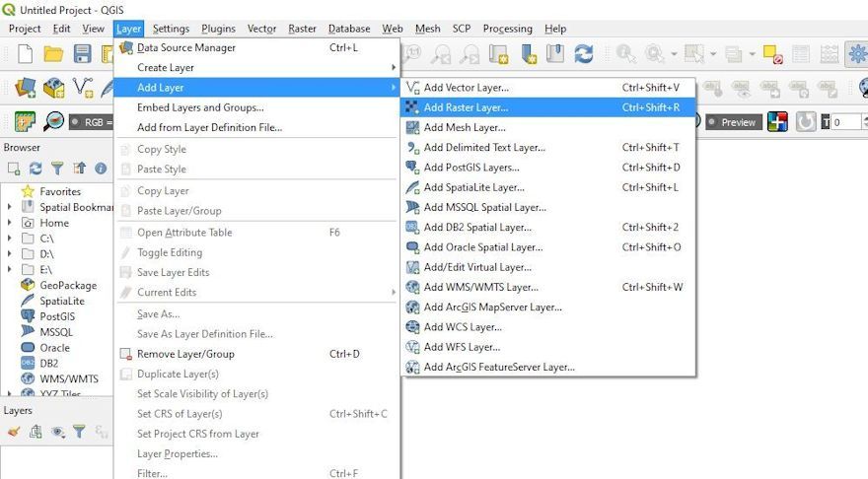
Task: Click the SCP band set colored icon
Action: click(x=778, y=122)
